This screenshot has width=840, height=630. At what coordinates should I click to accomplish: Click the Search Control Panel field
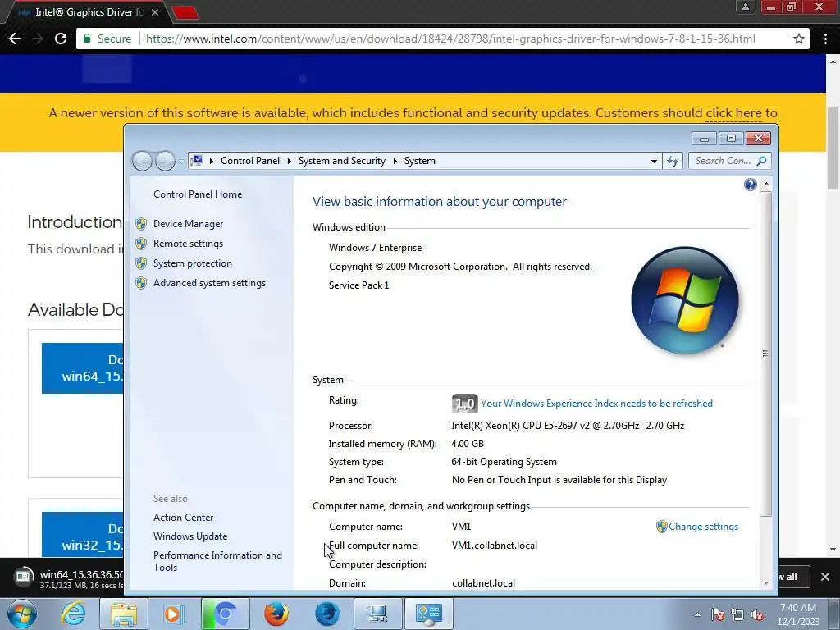tap(729, 161)
